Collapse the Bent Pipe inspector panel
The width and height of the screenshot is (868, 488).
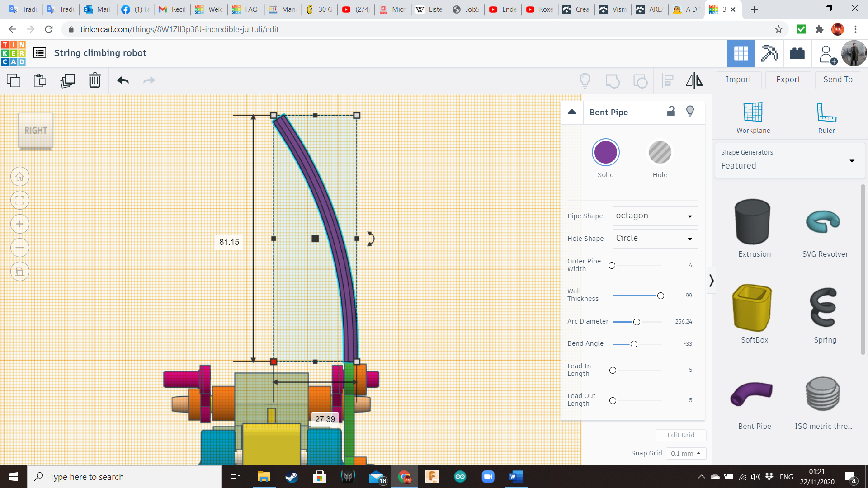tap(572, 112)
